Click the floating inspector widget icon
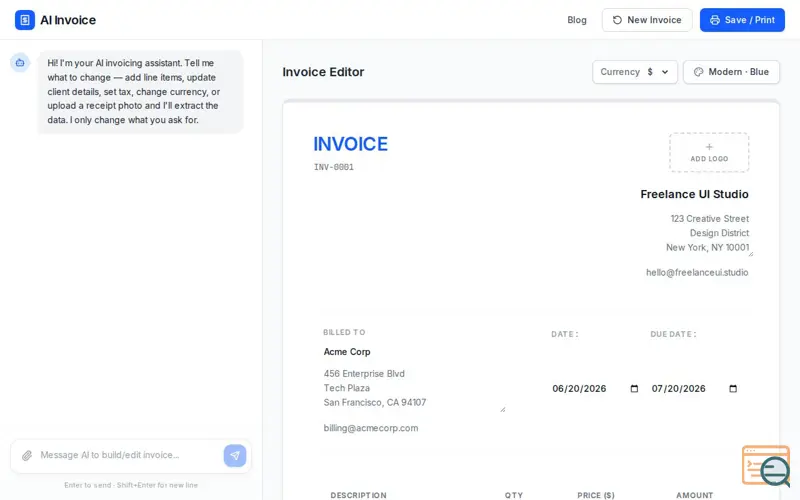 coord(766,465)
